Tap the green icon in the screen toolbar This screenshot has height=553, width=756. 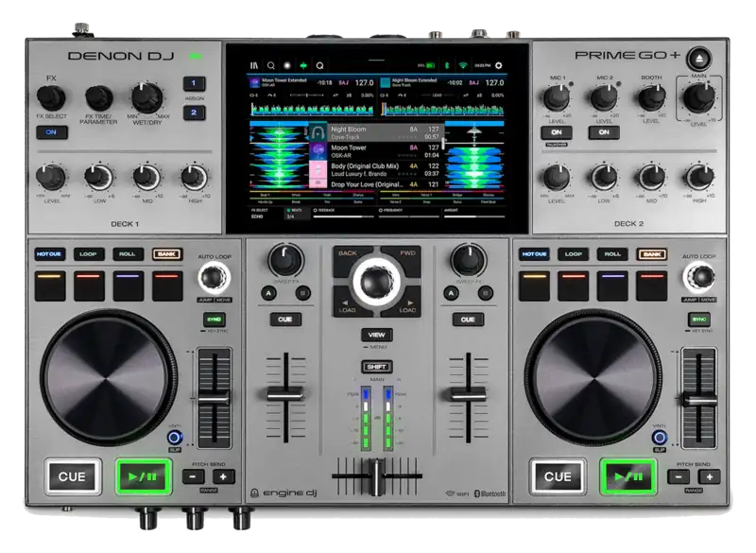[303, 65]
